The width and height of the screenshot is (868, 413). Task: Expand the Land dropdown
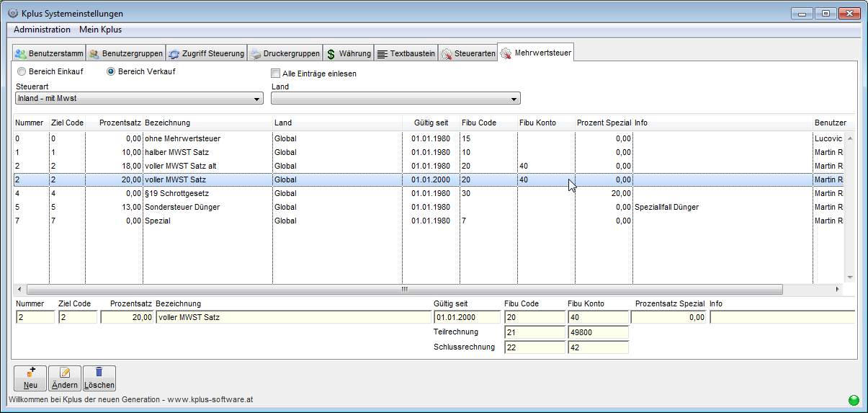tap(514, 99)
